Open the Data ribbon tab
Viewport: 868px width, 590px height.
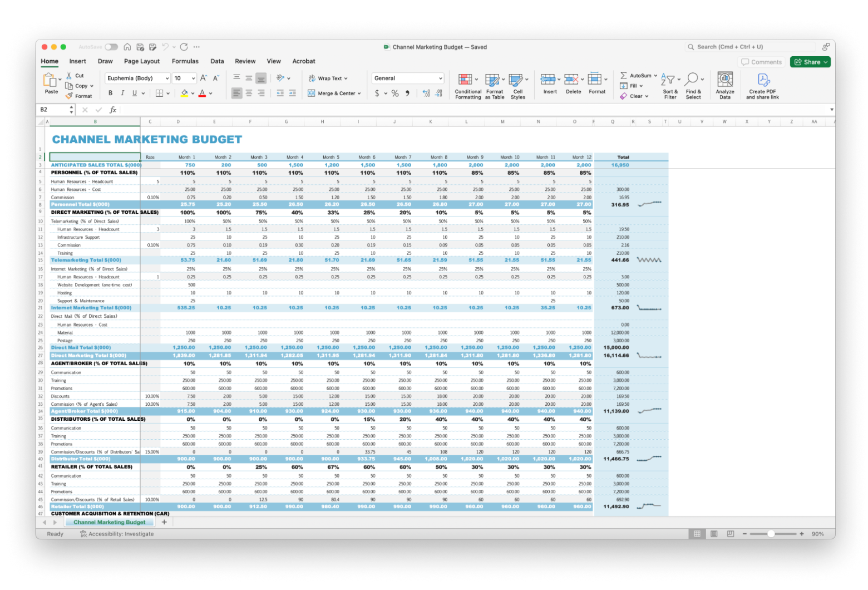(x=217, y=61)
